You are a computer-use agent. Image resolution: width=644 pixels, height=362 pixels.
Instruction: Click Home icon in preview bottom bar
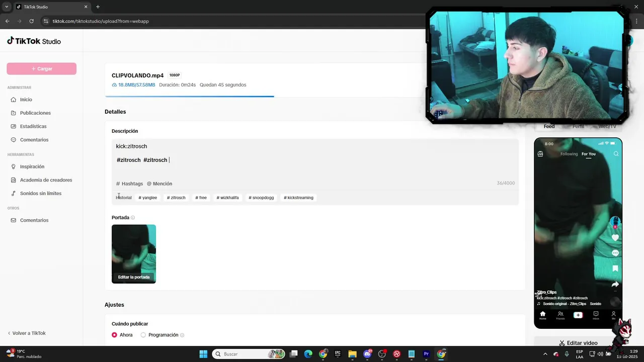click(542, 315)
